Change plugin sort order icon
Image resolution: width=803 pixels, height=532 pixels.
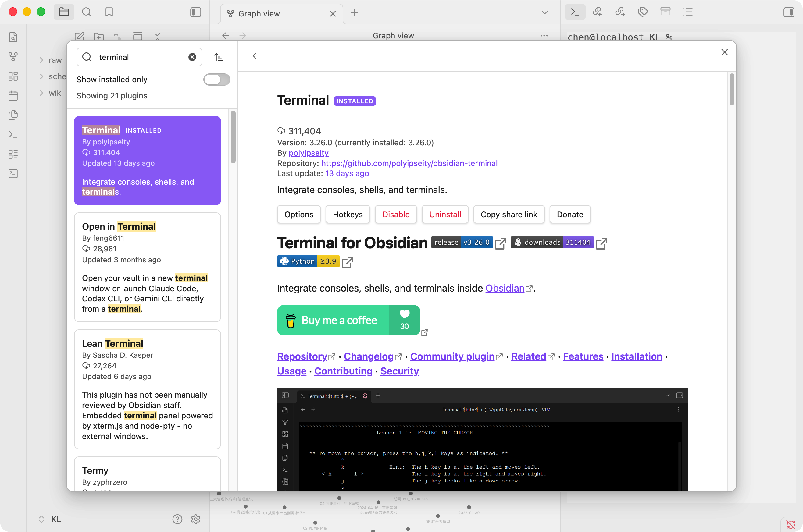(x=219, y=57)
